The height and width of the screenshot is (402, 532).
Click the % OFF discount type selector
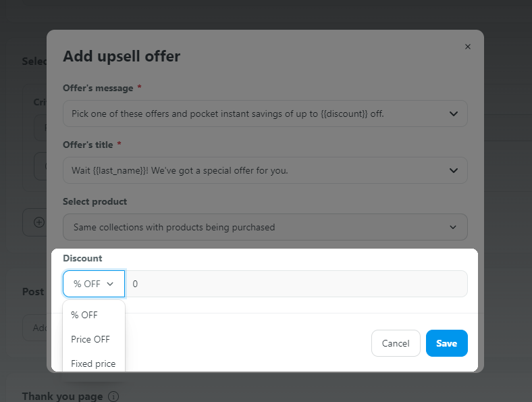point(94,284)
